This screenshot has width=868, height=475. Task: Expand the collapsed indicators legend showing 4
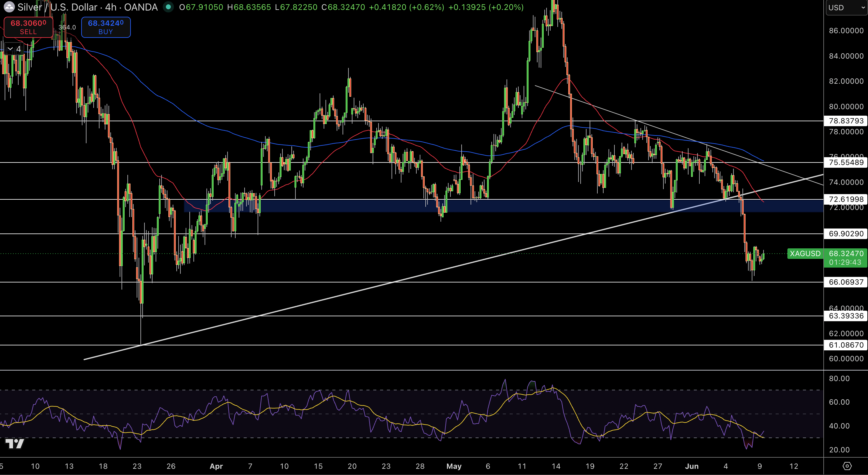pos(14,49)
